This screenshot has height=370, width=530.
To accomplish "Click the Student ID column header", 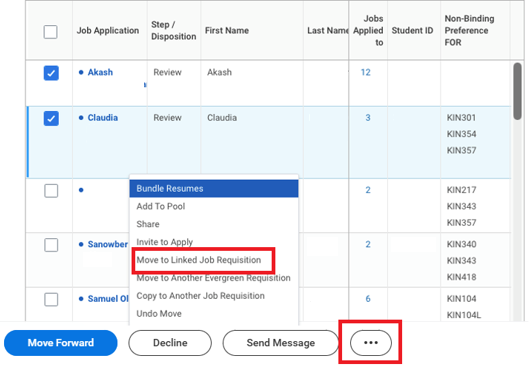I will click(x=412, y=31).
